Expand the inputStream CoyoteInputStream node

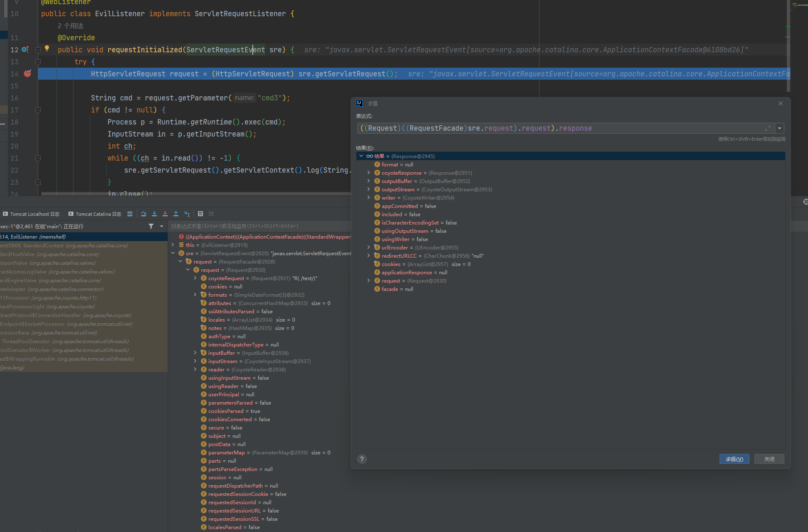pyautogui.click(x=195, y=361)
